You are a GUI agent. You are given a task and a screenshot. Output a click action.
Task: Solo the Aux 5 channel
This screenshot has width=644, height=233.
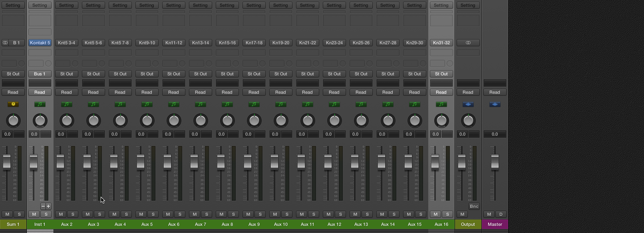[153, 214]
